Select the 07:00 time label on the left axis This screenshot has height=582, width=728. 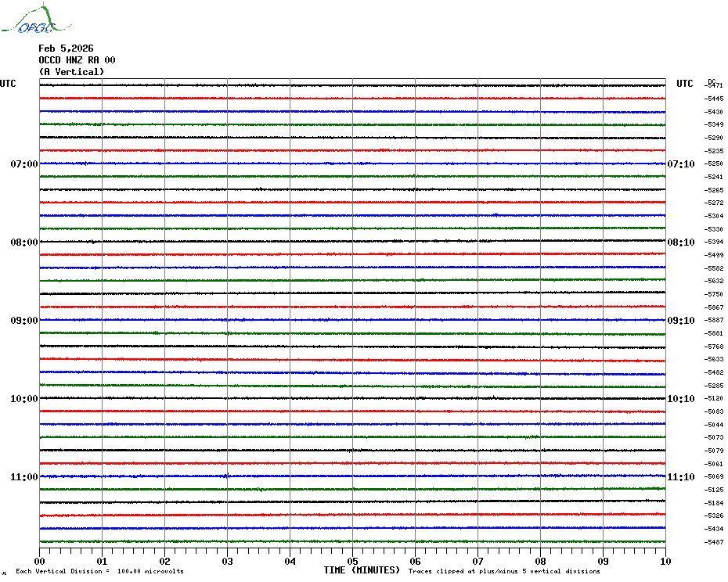[x=24, y=164]
